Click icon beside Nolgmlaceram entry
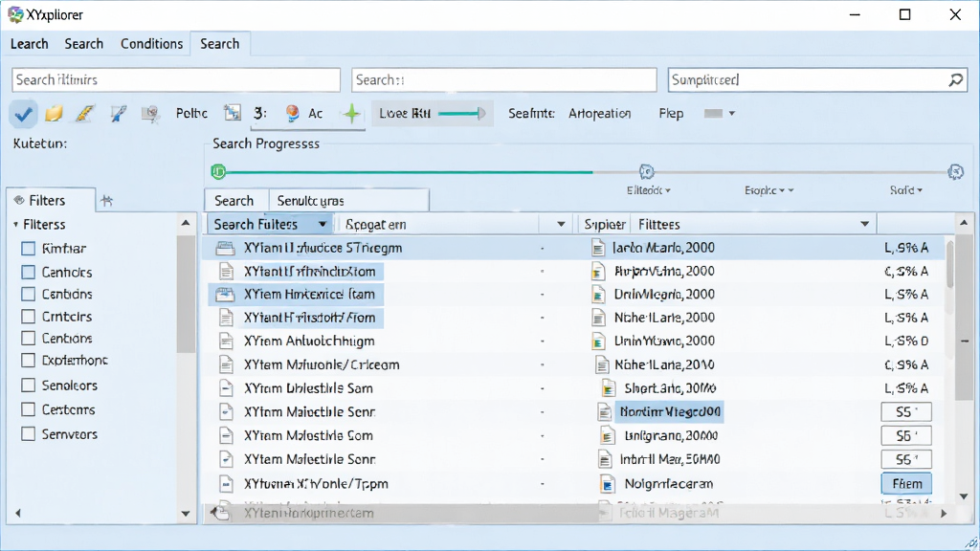Screen dimensions: 980x551 606,483
